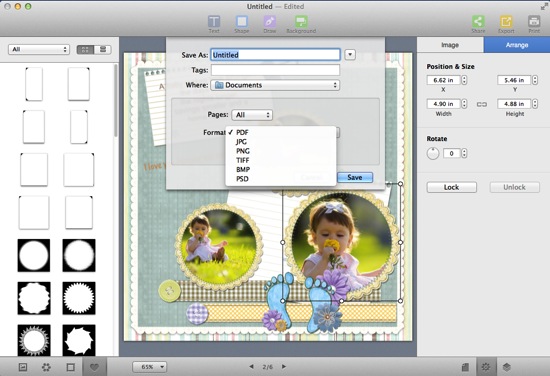
Task: Select the sun ring mask thumbnail
Action: 34,341
